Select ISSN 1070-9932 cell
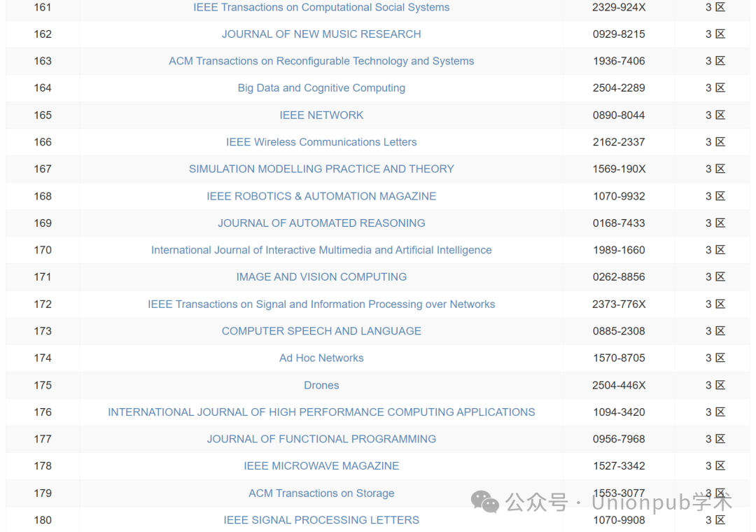Viewport: 756px width, 532px height. click(619, 196)
